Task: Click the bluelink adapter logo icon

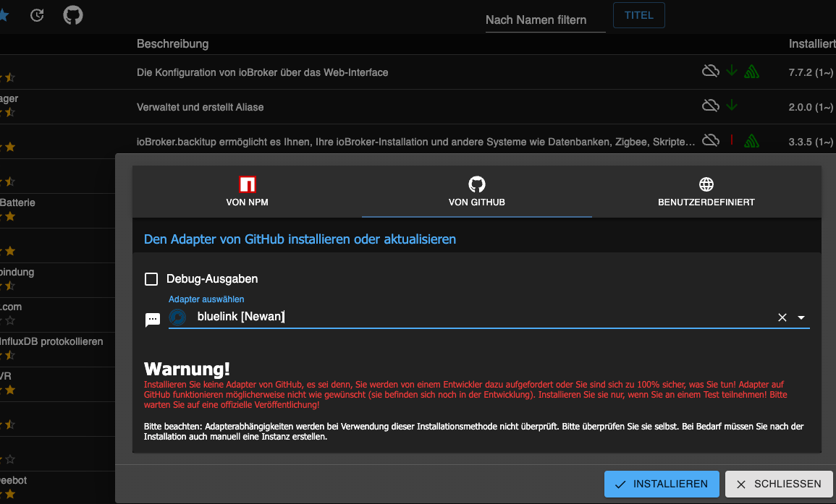Action: [177, 317]
